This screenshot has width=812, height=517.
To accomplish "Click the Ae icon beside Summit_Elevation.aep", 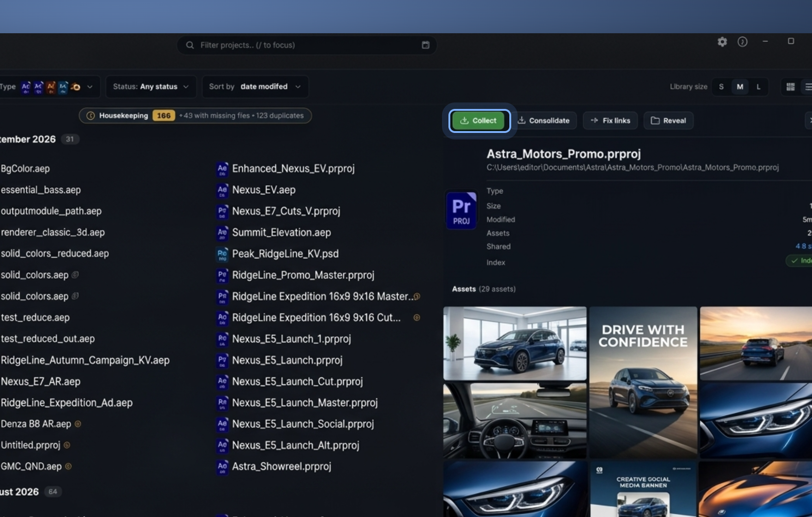I will point(222,233).
